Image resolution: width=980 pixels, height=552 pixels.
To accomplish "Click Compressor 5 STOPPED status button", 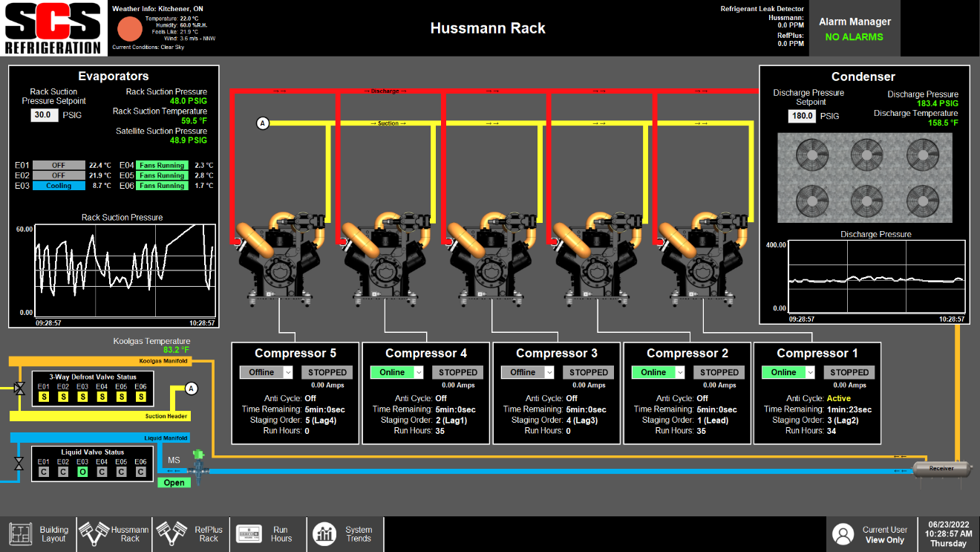I will pos(327,372).
